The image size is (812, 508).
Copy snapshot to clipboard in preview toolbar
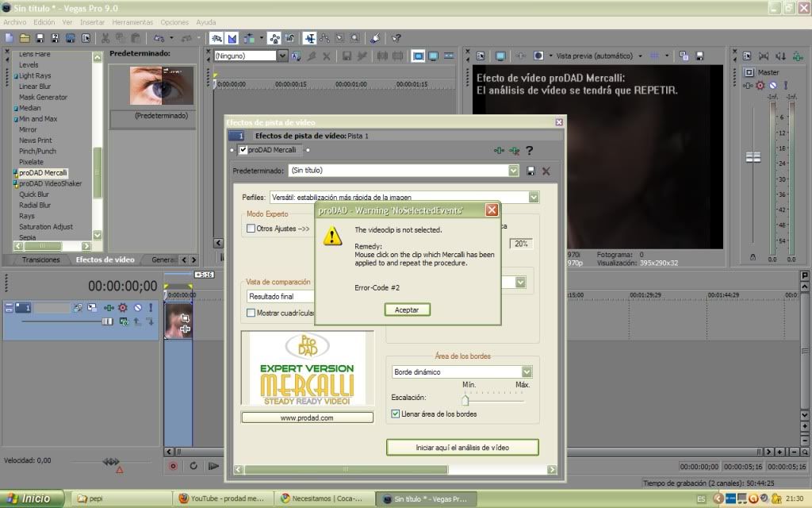click(684, 56)
